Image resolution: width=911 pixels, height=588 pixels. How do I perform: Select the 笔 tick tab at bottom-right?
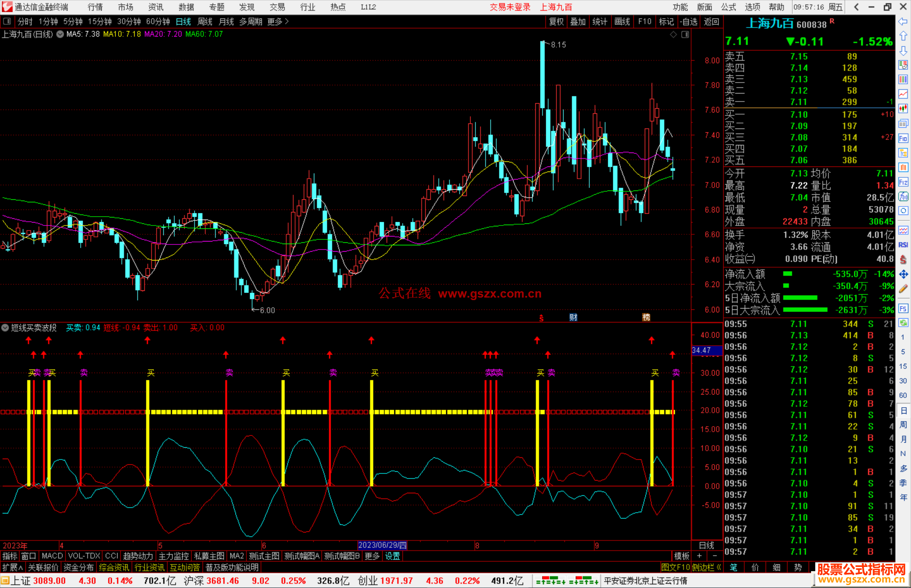[734, 567]
